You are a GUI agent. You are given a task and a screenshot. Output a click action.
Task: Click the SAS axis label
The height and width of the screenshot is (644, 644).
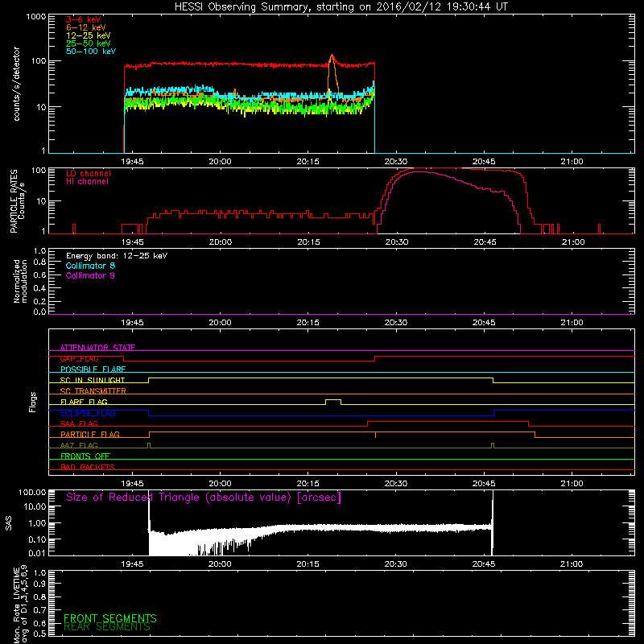[x=9, y=523]
